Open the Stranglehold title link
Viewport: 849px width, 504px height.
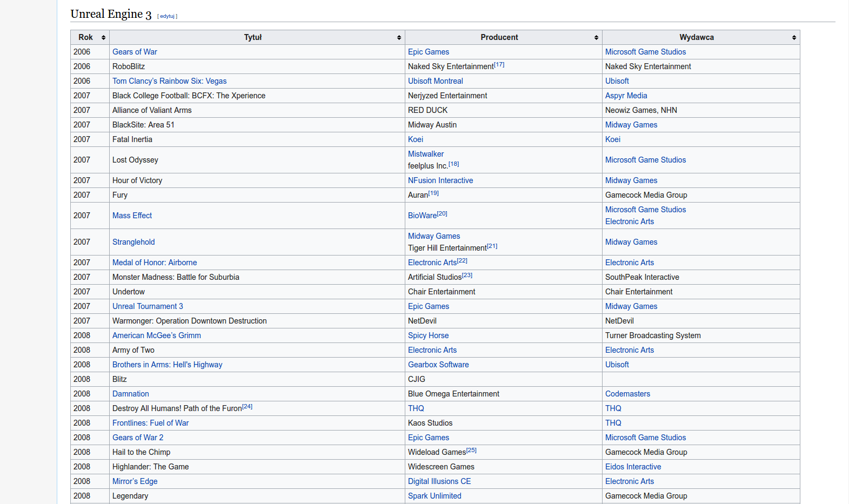pos(133,242)
